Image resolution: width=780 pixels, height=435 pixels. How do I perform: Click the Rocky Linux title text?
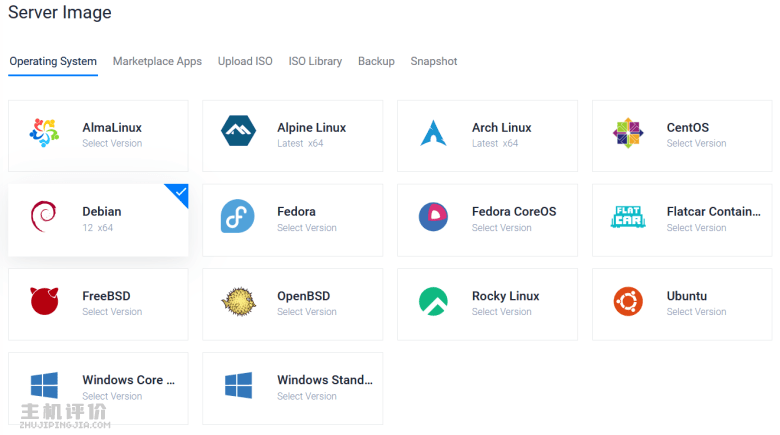click(x=505, y=296)
